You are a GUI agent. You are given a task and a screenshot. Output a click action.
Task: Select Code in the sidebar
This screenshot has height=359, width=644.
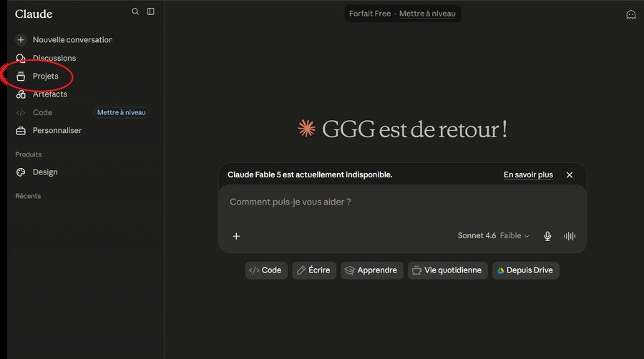[42, 112]
